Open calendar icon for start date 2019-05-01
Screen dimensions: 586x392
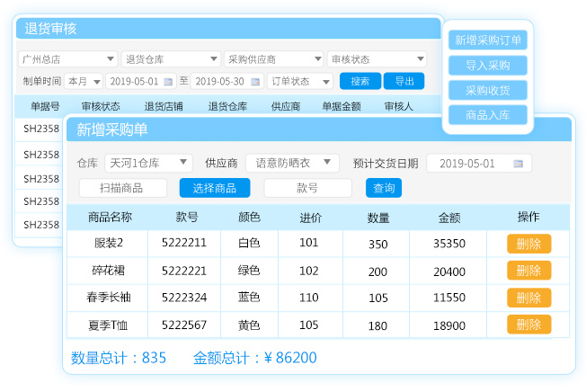tap(167, 82)
